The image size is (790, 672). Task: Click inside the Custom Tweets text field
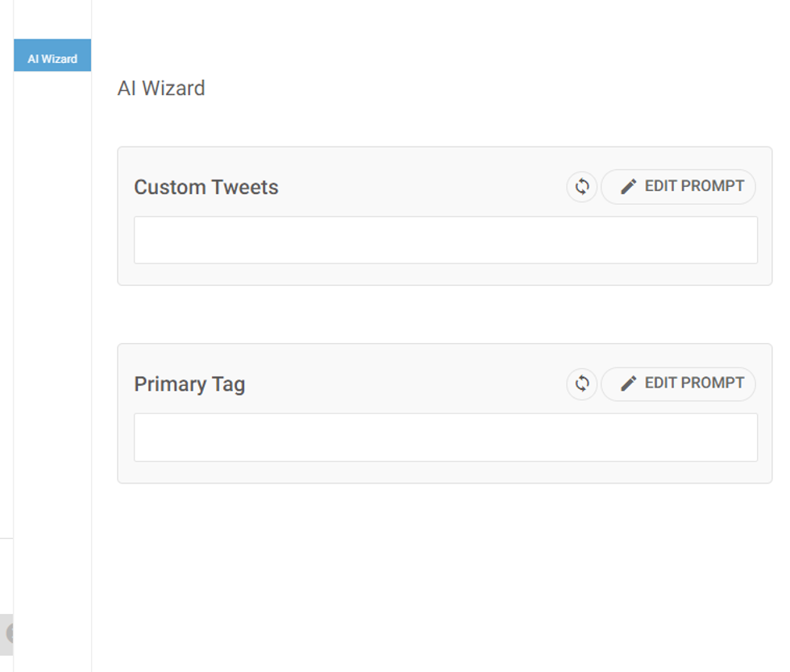coord(445,239)
